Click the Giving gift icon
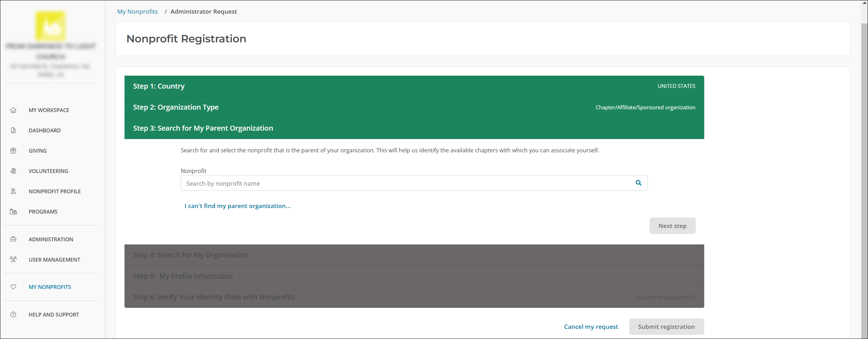This screenshot has height=339, width=868. 13,151
